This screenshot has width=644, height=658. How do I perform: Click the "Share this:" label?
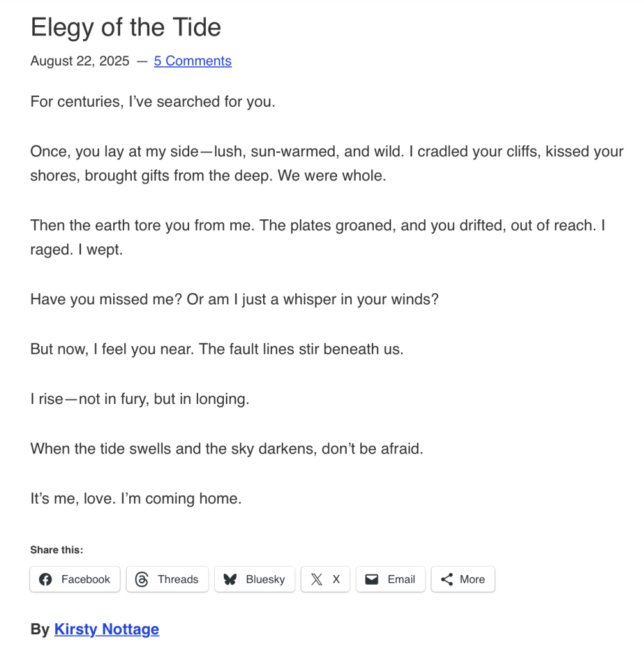click(x=57, y=550)
